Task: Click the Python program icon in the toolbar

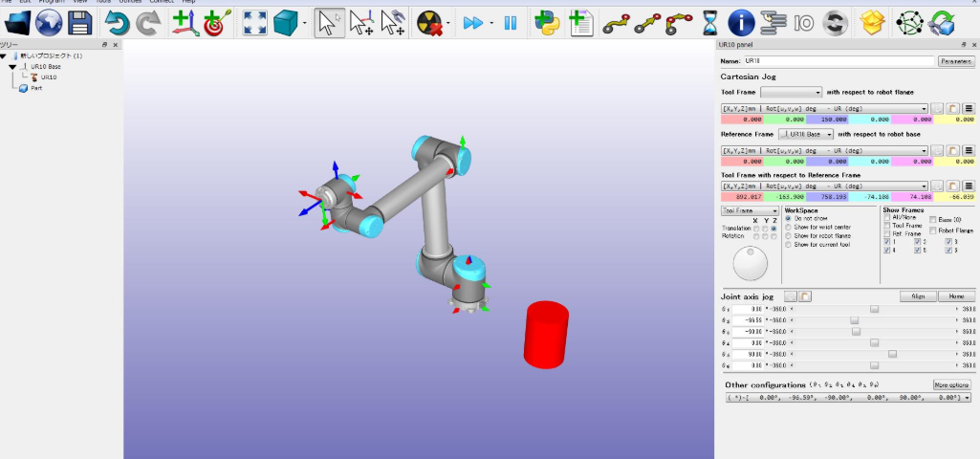Action: 547,23
